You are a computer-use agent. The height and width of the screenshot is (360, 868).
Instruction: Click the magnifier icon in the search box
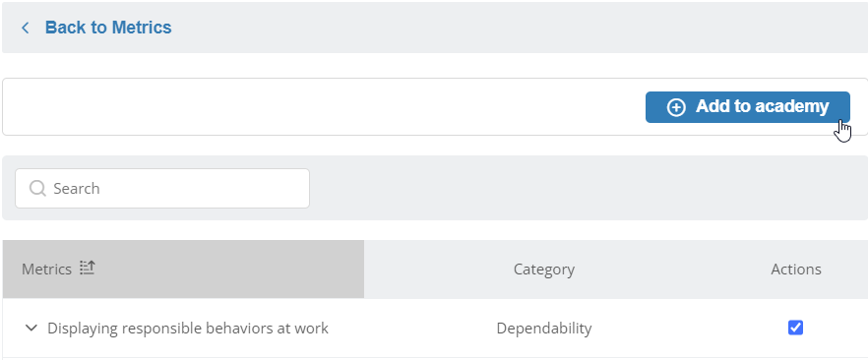[37, 189]
